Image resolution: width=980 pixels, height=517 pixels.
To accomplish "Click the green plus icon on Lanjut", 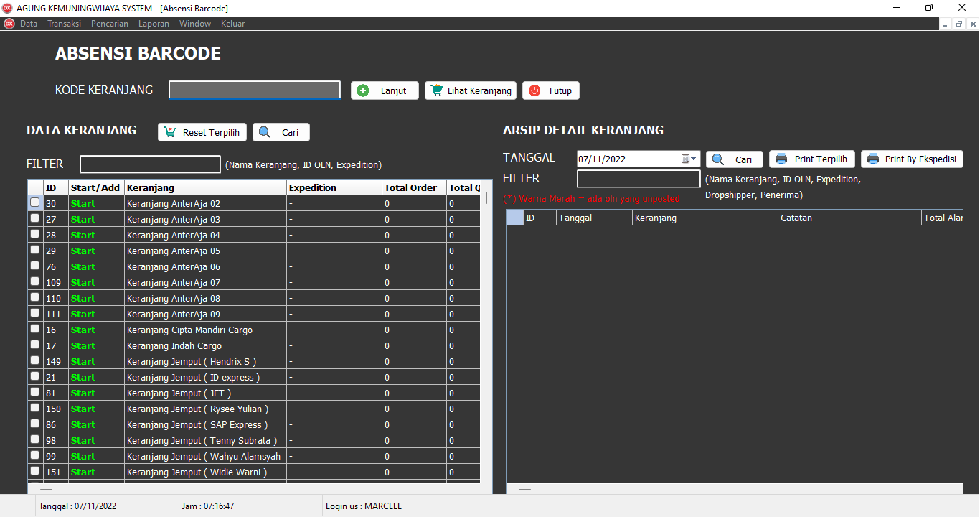I will 363,90.
